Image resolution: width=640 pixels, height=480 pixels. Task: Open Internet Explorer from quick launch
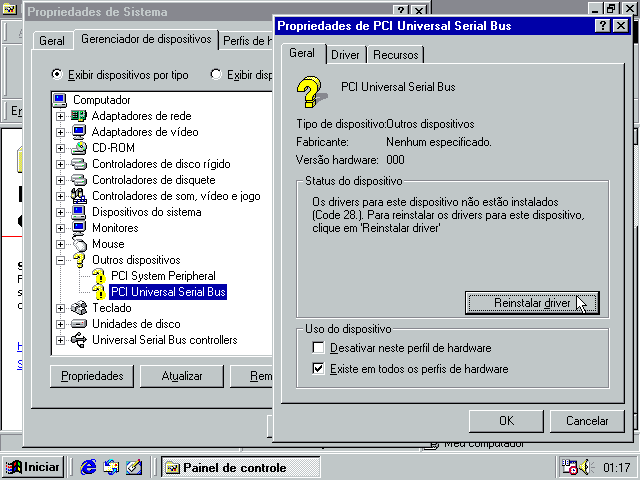click(x=89, y=467)
